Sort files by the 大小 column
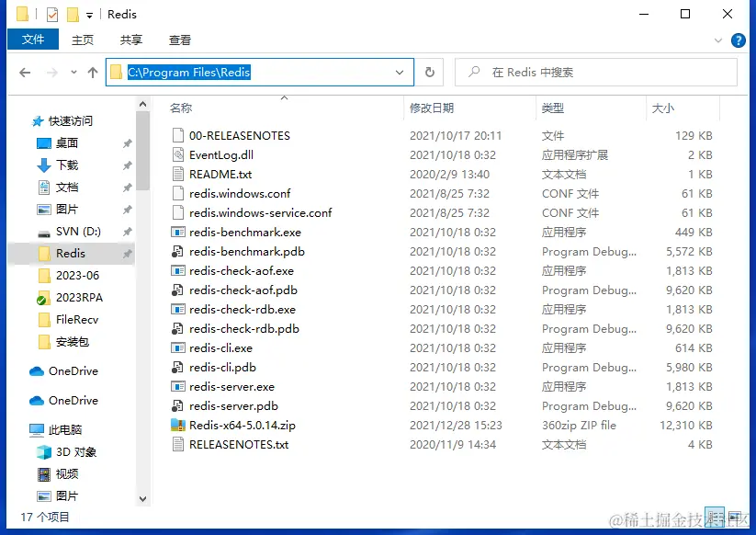 tap(664, 108)
